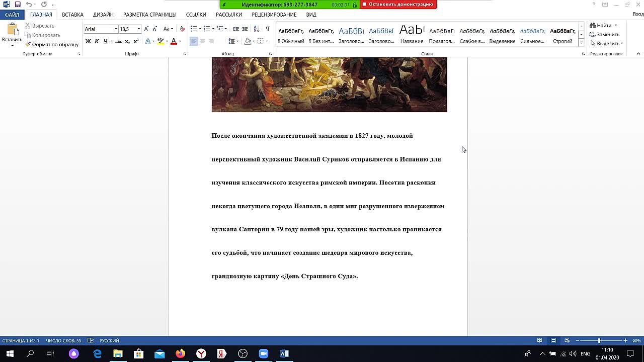
Task: Apply subscript formatting
Action: 127,40
